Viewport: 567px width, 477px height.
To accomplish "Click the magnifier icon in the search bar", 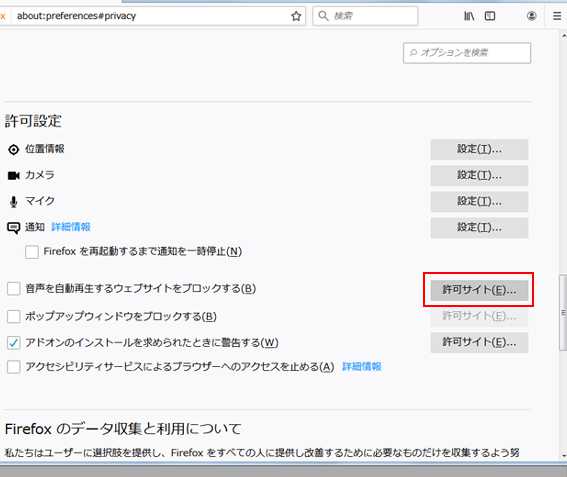I will point(323,16).
